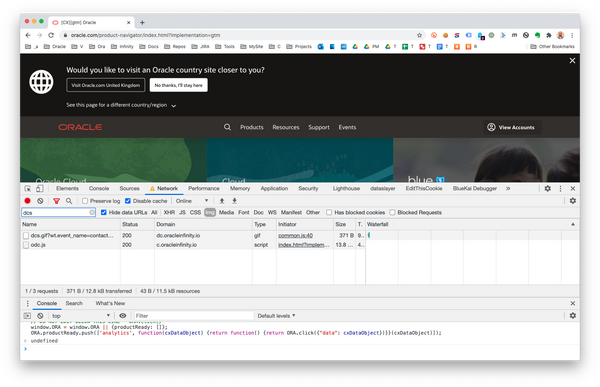Click Visit Oracle.com United Kingdom button
600x387 pixels.
click(x=106, y=85)
